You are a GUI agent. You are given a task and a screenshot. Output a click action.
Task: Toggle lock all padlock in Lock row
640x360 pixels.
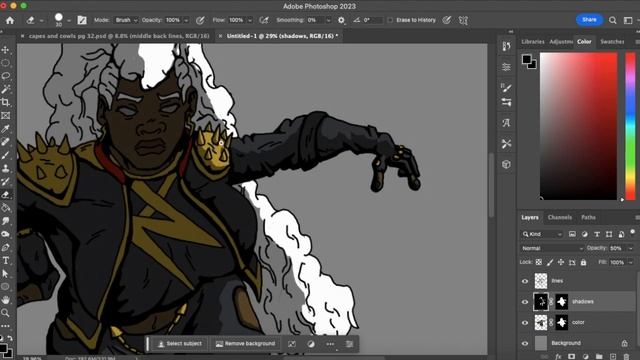coord(583,262)
